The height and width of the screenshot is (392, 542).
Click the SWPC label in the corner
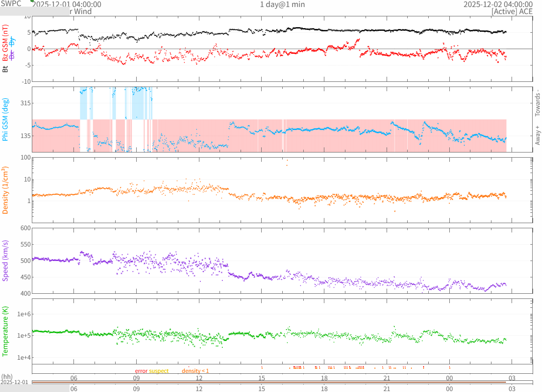click(x=11, y=3)
